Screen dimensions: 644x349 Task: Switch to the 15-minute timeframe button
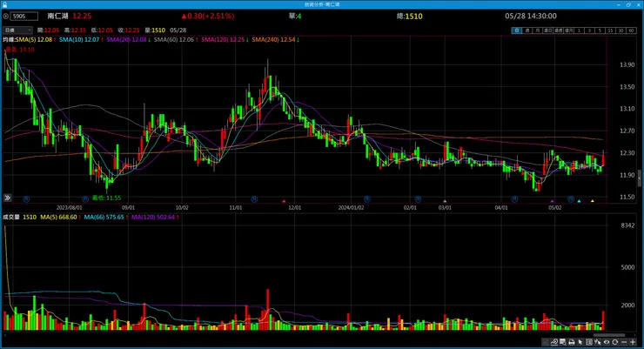pyautogui.click(x=610, y=30)
